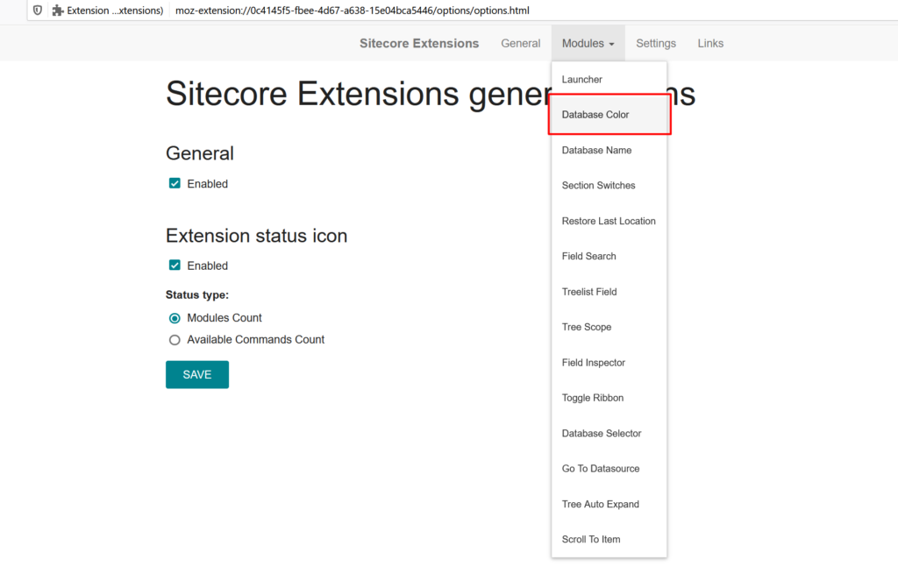
Task: Open the Sitecore Extensions brand link
Action: coord(419,44)
